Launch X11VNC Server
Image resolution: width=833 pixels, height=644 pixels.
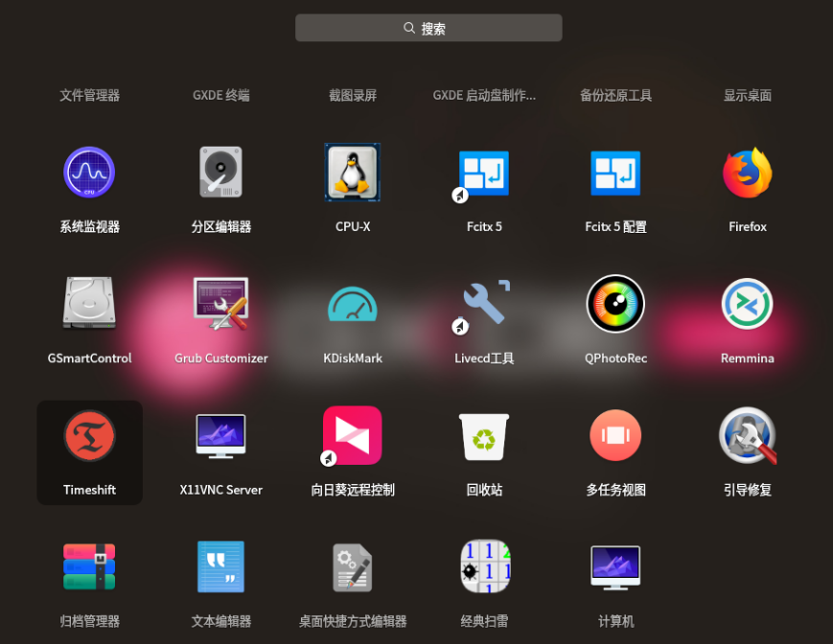click(221, 435)
